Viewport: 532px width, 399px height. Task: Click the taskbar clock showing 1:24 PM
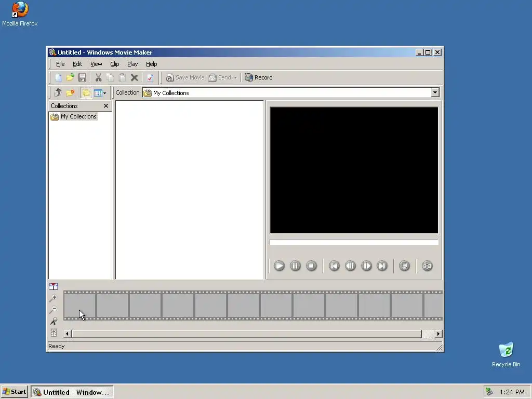[x=512, y=392]
